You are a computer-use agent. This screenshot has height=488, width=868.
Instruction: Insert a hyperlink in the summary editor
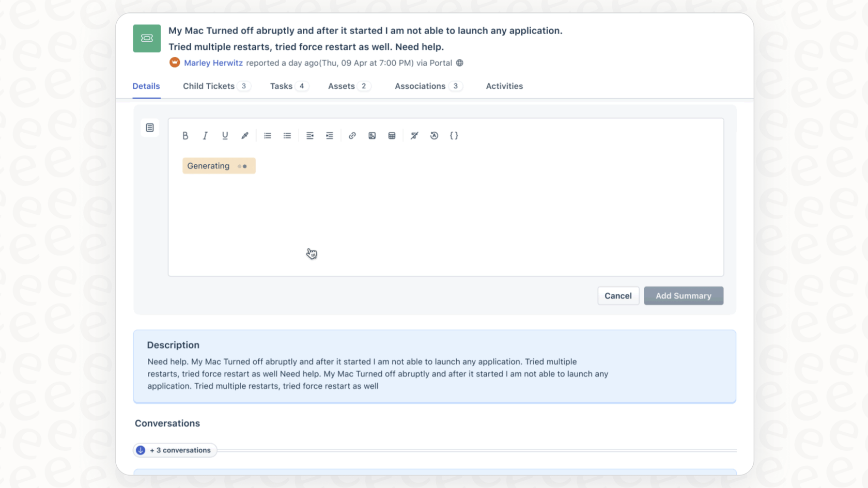click(352, 135)
